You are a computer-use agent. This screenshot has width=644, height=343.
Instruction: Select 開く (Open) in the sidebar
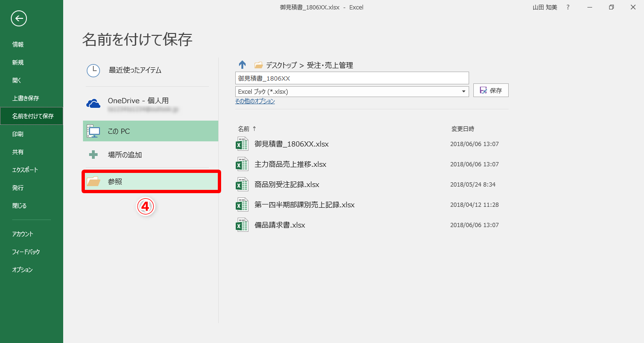pyautogui.click(x=17, y=80)
